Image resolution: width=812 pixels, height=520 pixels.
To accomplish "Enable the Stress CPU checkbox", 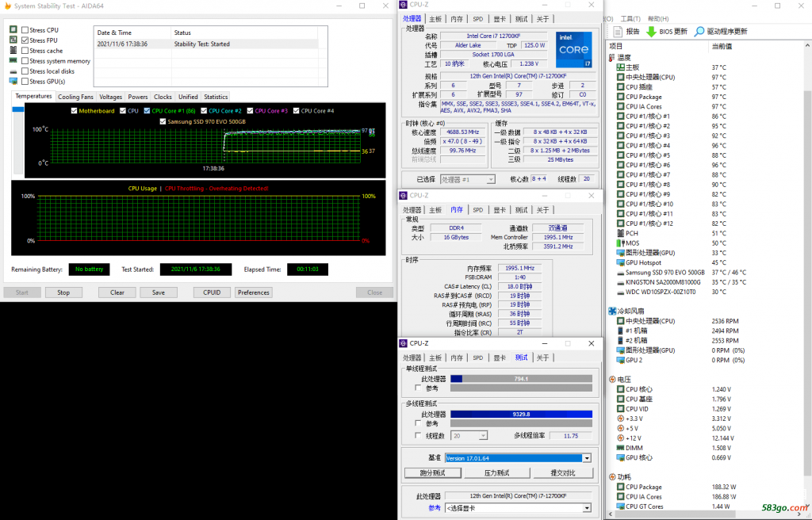I will (x=25, y=30).
